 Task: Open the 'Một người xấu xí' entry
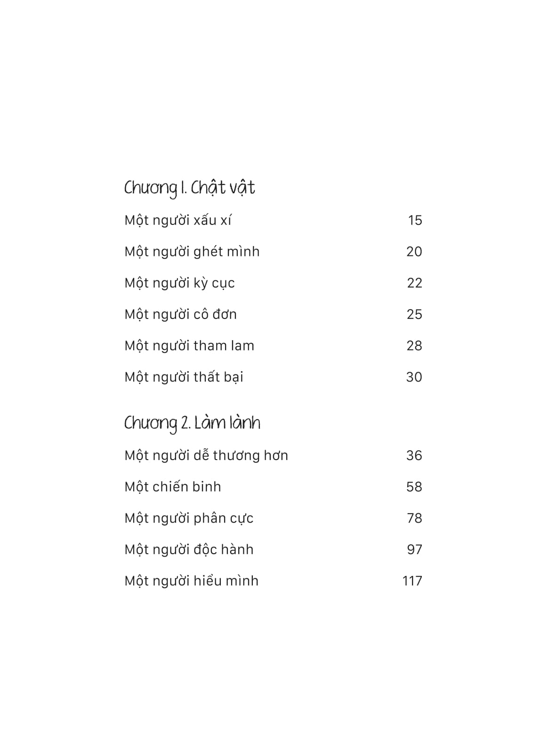(178, 220)
